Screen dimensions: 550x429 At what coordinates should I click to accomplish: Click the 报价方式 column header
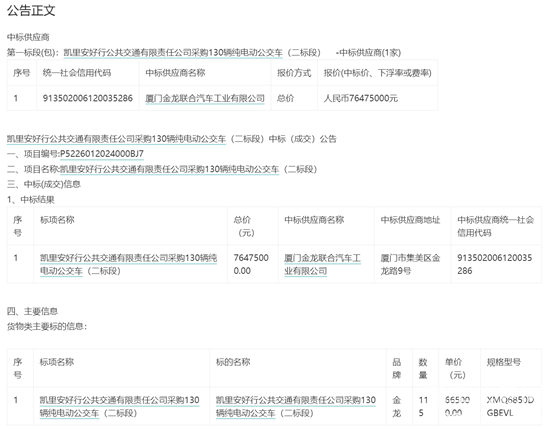click(x=294, y=73)
